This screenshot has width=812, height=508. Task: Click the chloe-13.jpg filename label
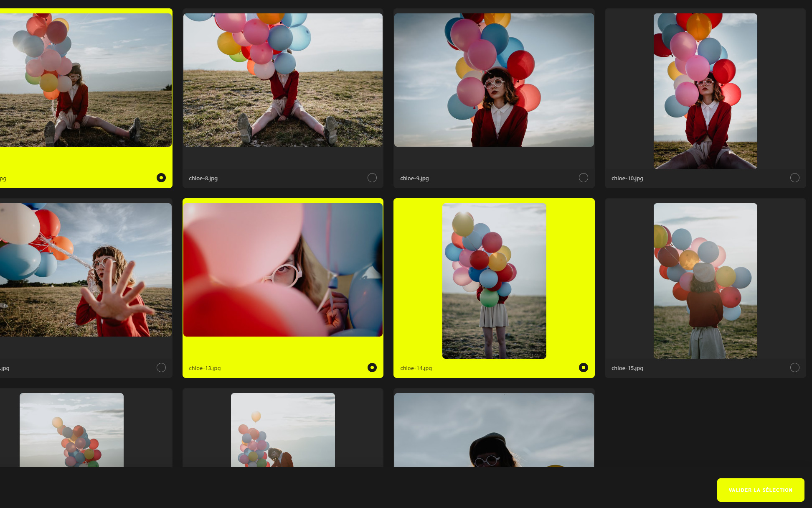coord(205,368)
